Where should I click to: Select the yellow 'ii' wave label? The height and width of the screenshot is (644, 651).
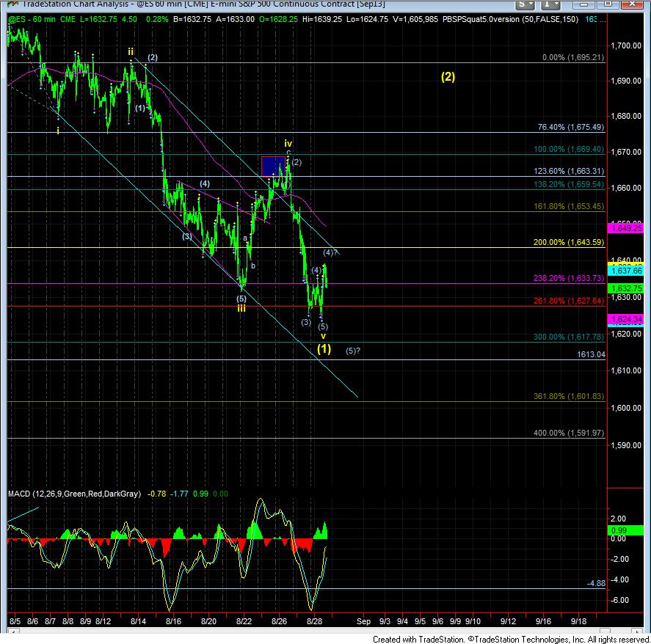(131, 52)
